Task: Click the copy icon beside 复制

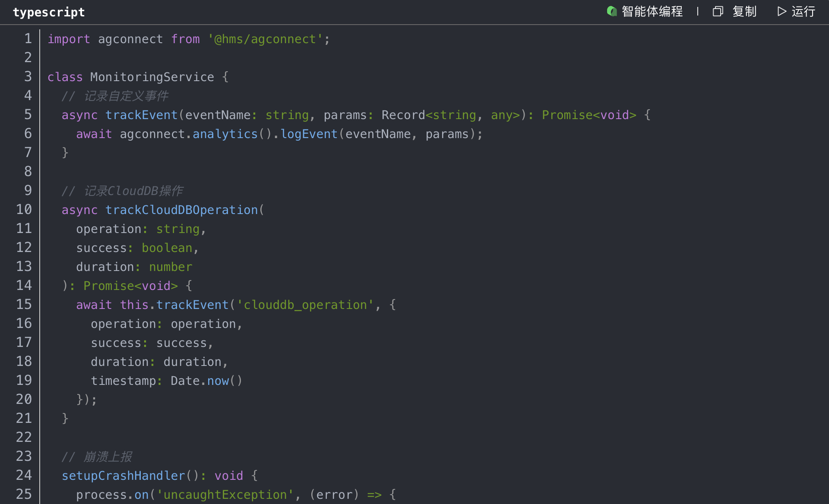Action: [x=718, y=11]
